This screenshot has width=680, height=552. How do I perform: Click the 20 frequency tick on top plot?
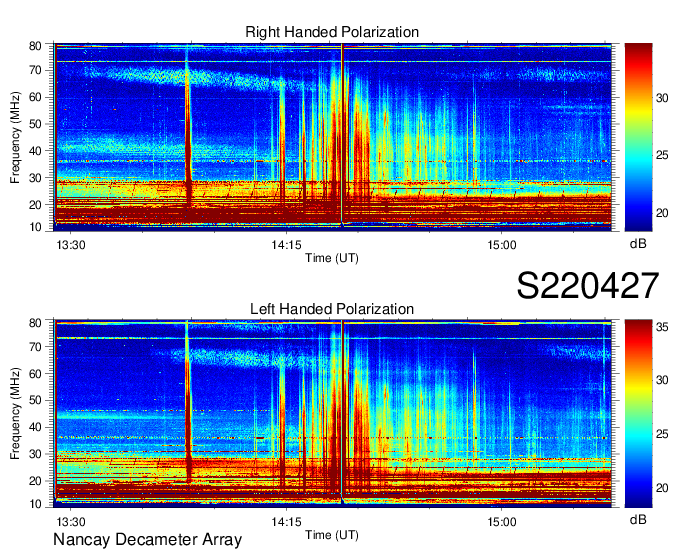pyautogui.click(x=35, y=205)
